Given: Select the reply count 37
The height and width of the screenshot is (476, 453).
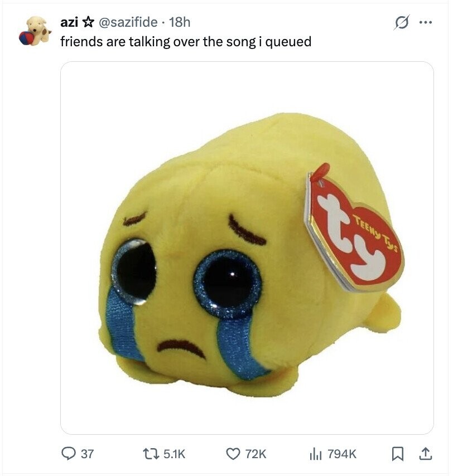Looking at the screenshot, I should [x=87, y=454].
